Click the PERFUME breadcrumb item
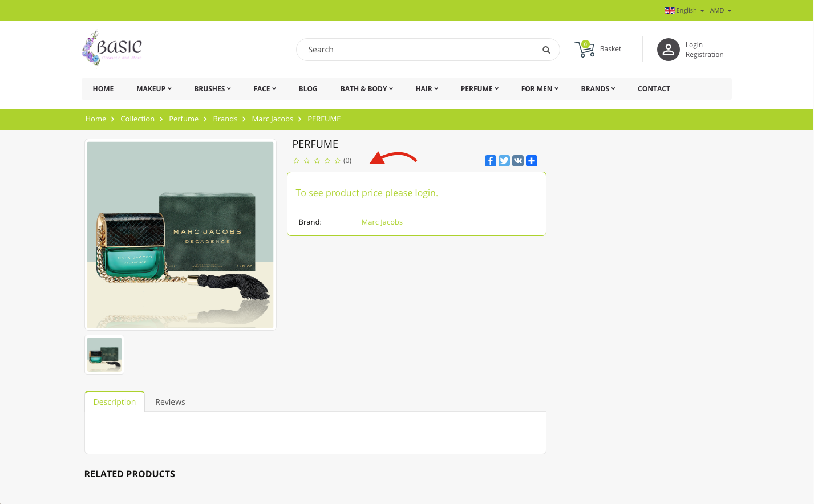 (324, 119)
